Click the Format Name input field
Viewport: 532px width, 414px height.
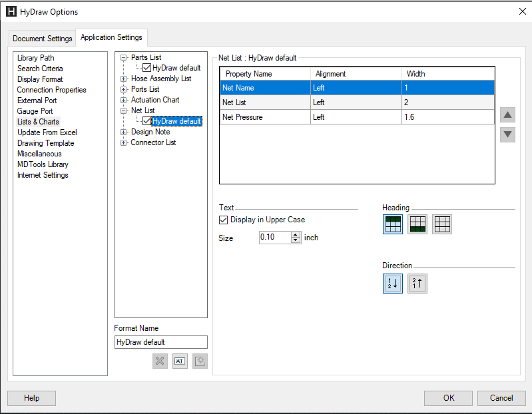click(x=161, y=342)
